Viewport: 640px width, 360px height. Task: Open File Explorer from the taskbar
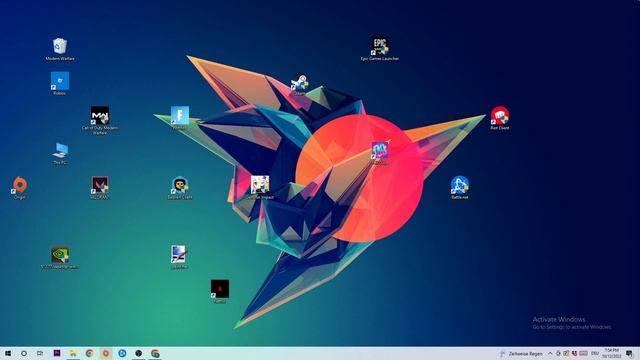[x=73, y=353]
